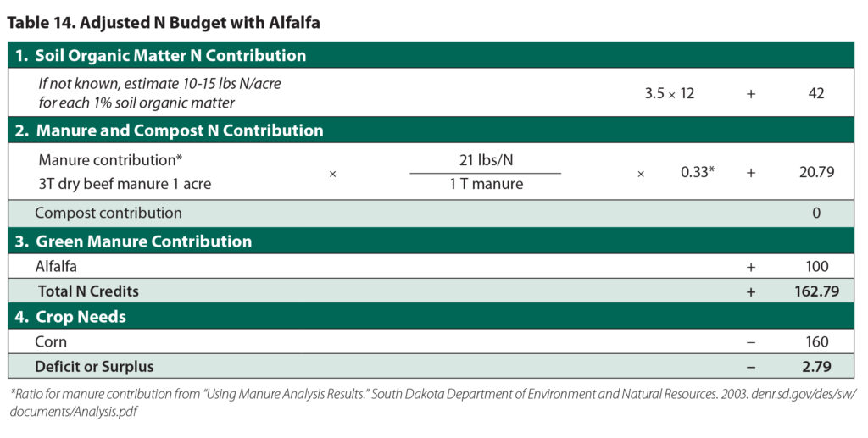
Task: Click the "21 lbs/N" numerator text
Action: [485, 160]
